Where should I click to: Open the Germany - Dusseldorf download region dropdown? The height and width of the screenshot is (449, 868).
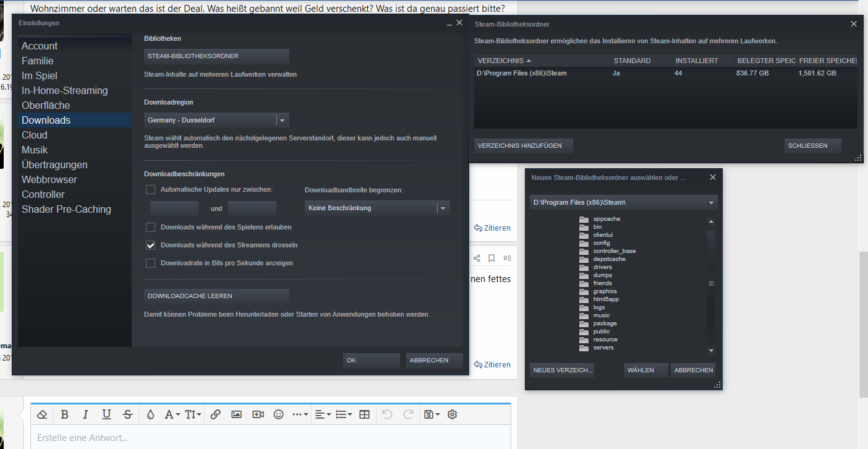coord(216,120)
